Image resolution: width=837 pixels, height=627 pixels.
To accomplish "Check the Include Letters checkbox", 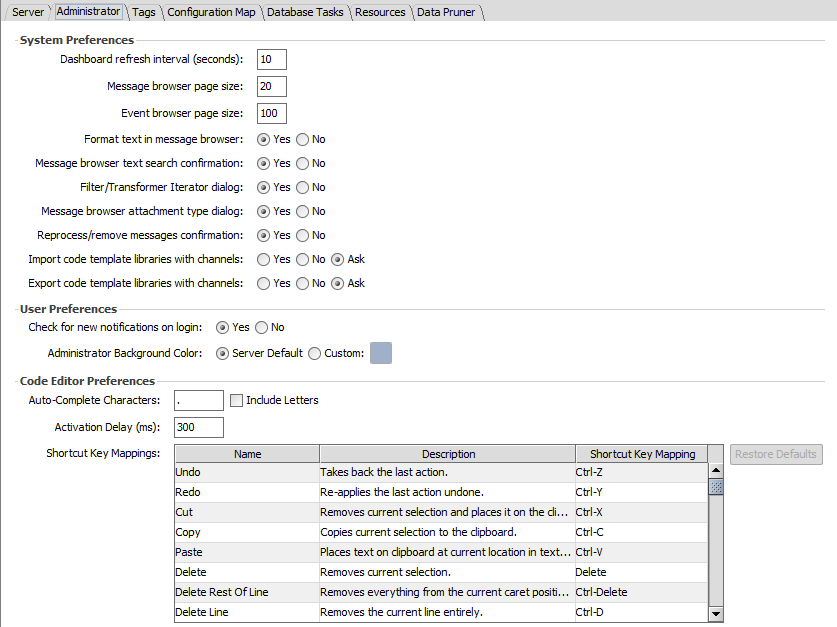I will pyautogui.click(x=237, y=400).
